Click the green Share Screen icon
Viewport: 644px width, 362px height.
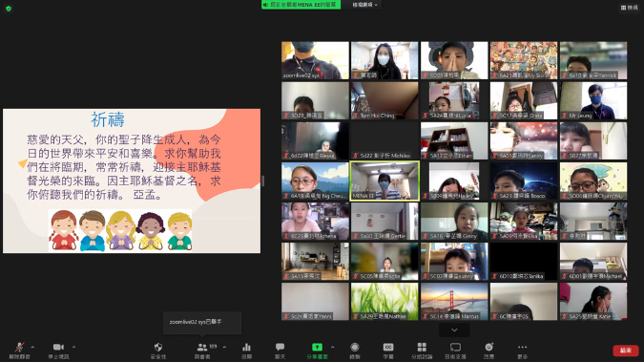[317, 347]
